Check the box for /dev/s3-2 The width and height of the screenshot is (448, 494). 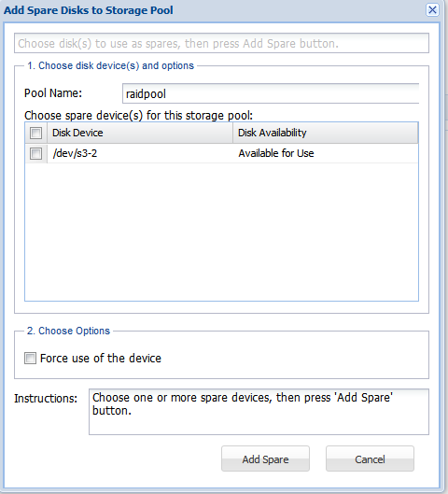(x=35, y=154)
